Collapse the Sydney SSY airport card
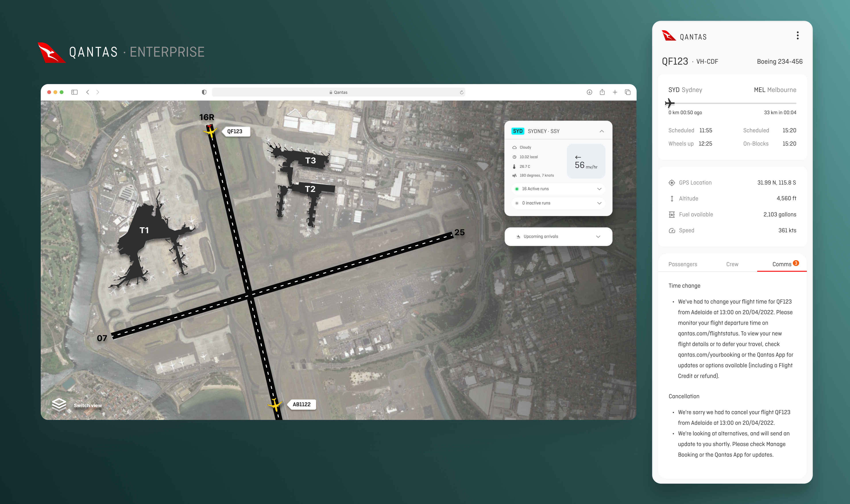Viewport: 850px width, 504px height. click(x=602, y=131)
